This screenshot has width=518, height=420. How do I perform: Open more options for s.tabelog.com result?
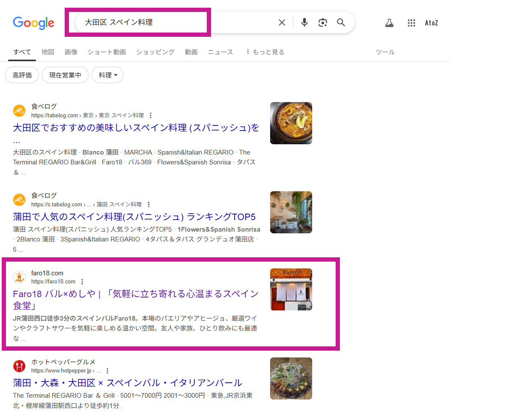[x=149, y=205]
